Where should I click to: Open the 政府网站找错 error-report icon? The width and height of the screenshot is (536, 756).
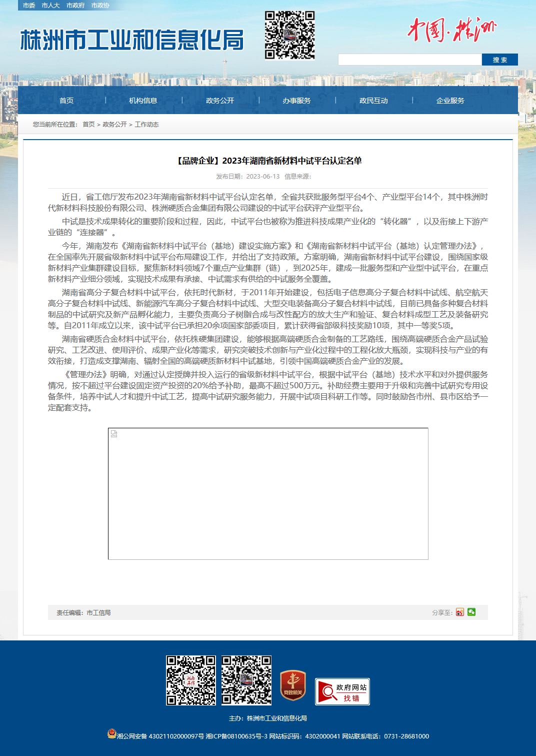coord(342,691)
